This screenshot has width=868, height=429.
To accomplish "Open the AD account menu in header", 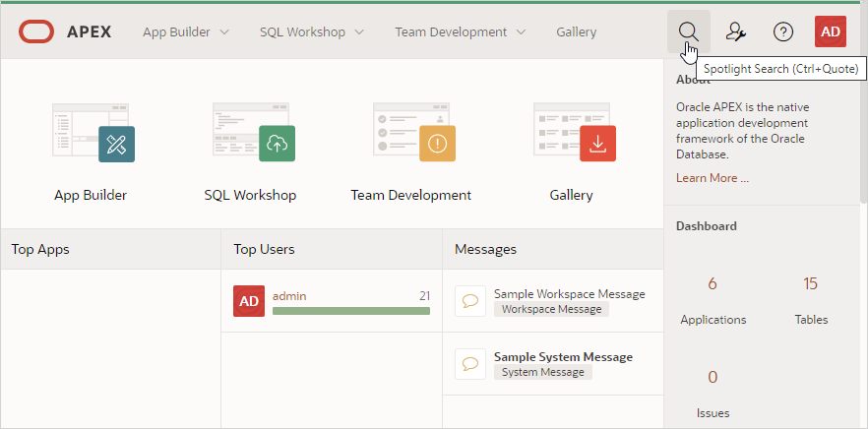I will click(831, 31).
